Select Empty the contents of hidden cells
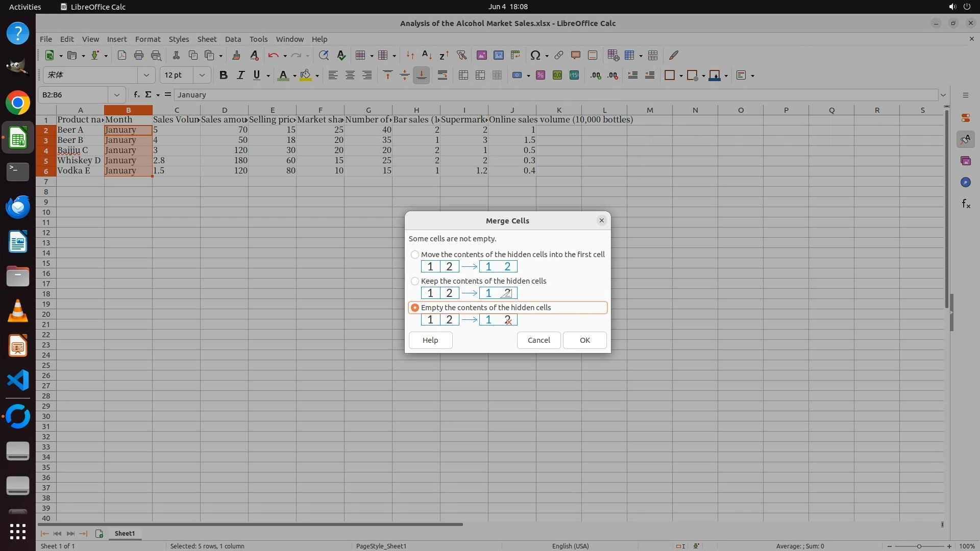 pos(415,308)
